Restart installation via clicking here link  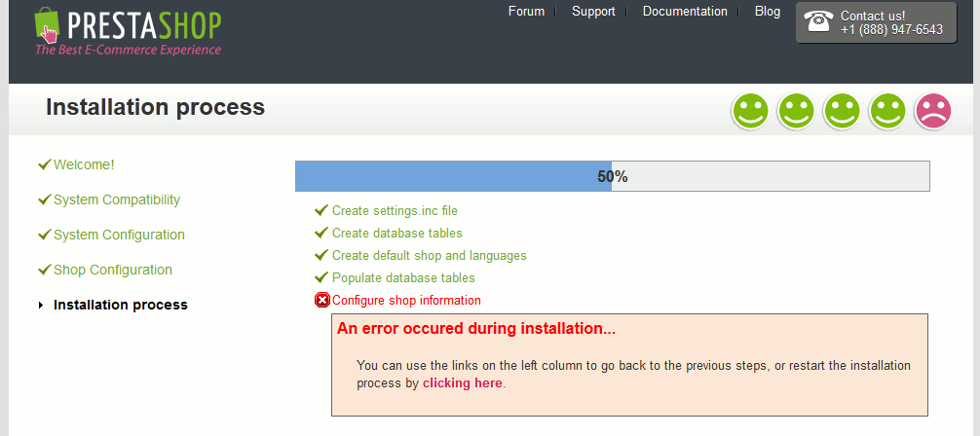463,382
